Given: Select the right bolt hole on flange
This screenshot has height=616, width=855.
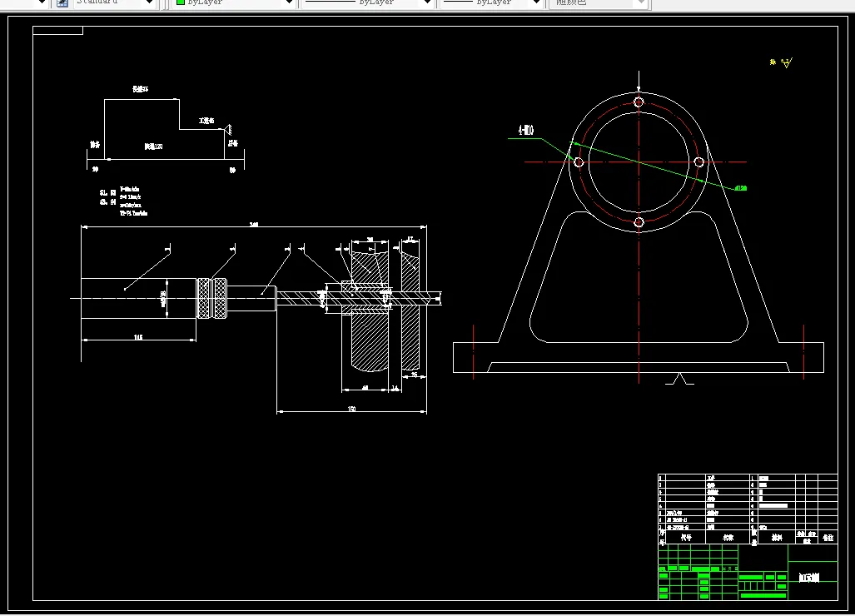Looking at the screenshot, I should 699,161.
